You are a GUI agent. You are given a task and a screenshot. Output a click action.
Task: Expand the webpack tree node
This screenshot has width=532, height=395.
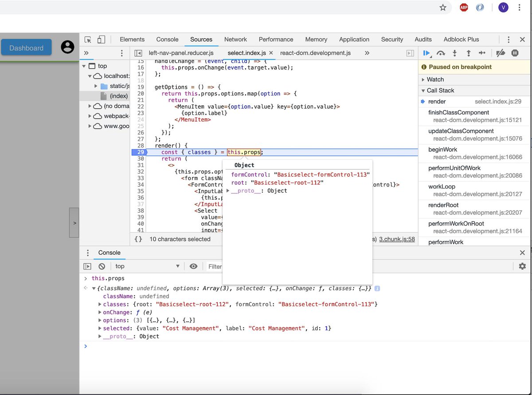coord(90,116)
